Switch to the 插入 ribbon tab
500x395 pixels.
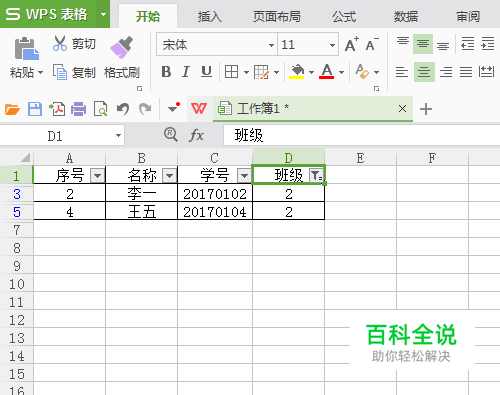[x=209, y=16]
